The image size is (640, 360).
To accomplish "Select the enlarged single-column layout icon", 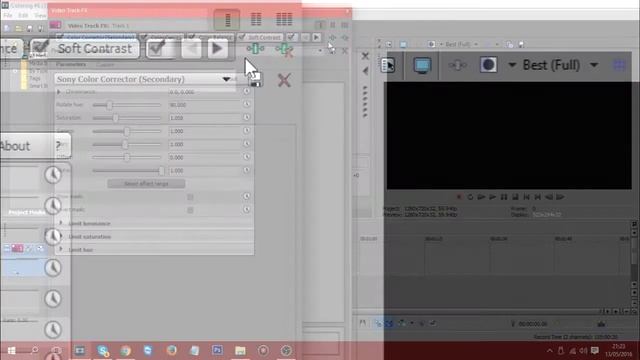I will tap(227, 19).
